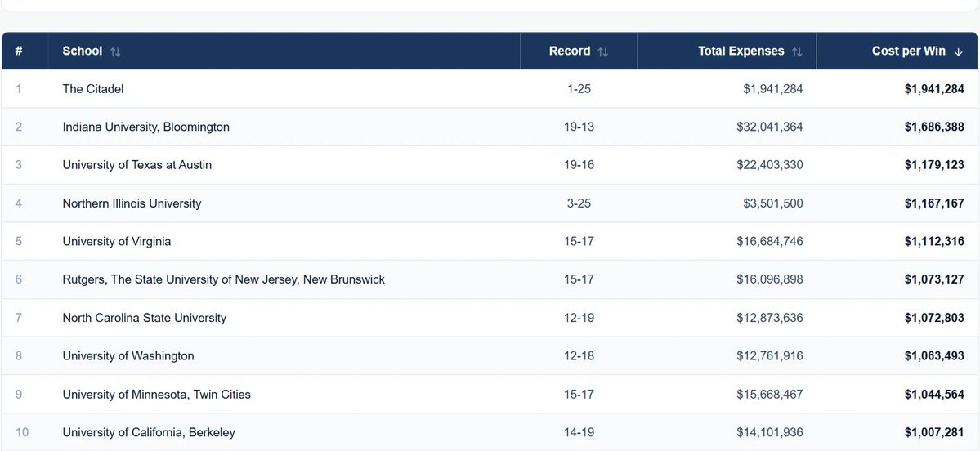Click total expenses $14,101,936 cell
This screenshot has width=980, height=451.
(x=769, y=432)
